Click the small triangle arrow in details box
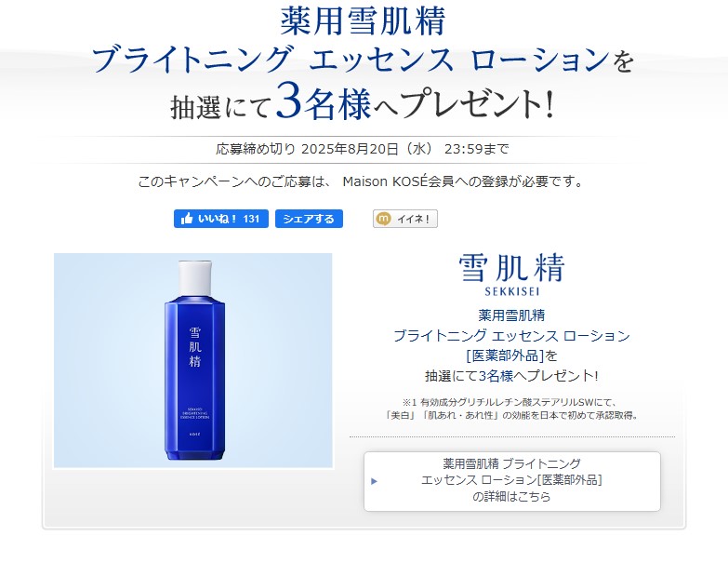The width and height of the screenshot is (728, 563). (x=374, y=481)
